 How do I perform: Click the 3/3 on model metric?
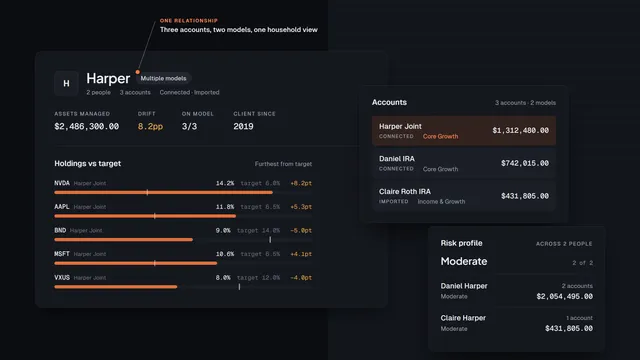189,127
